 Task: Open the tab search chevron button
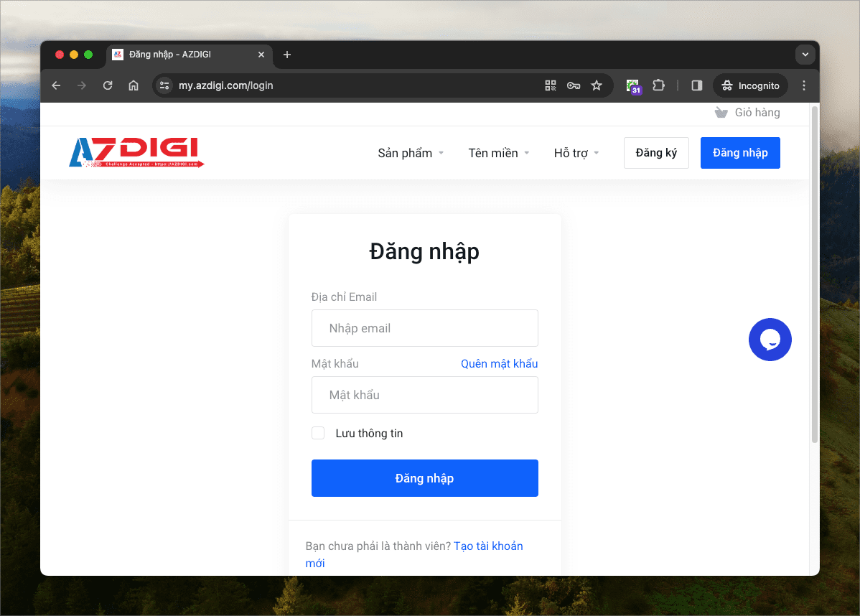[x=805, y=55]
